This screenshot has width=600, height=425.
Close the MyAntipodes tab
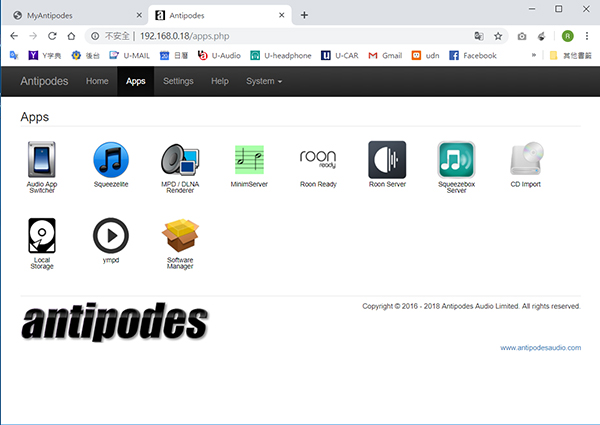coord(139,15)
